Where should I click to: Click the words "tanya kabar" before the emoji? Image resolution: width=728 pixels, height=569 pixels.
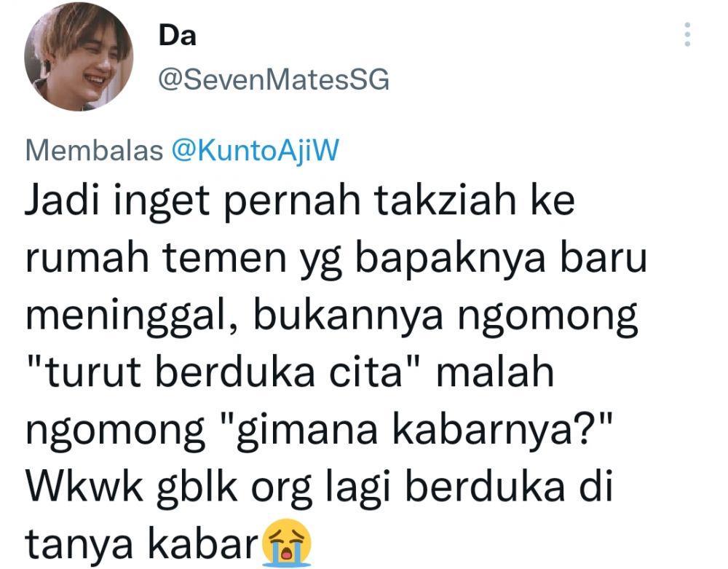pyautogui.click(x=142, y=544)
